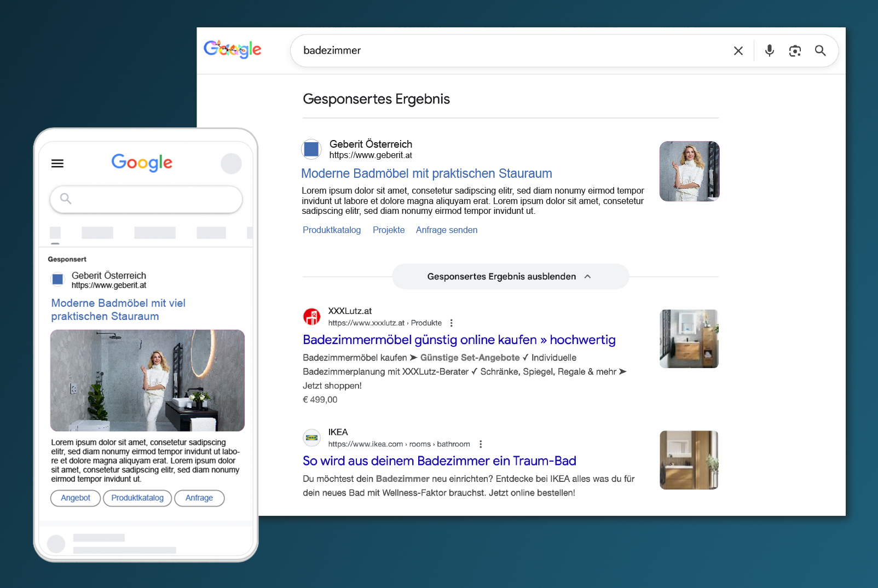Viewport: 878px width, 588px height.
Task: Click the Geberit ad thumbnail of a woman on desktop
Action: point(689,171)
